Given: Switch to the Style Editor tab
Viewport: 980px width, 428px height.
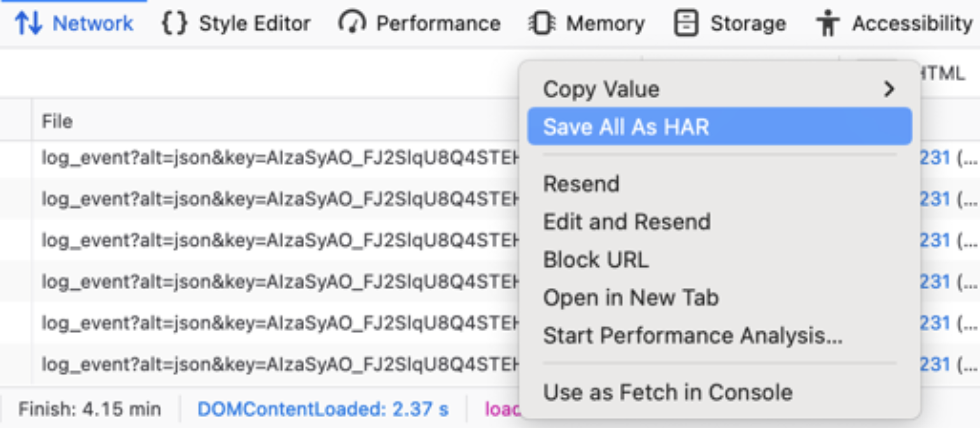Looking at the screenshot, I should click(254, 24).
